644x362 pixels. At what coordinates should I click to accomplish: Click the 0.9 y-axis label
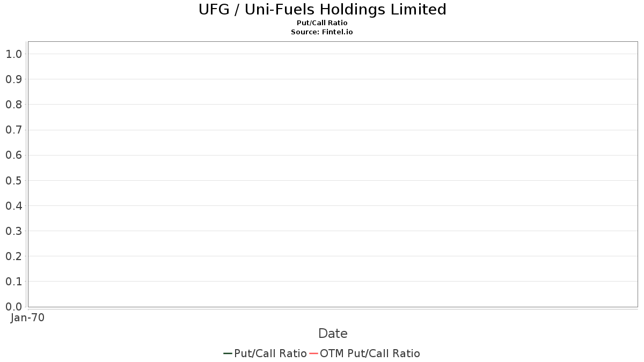(x=13, y=79)
